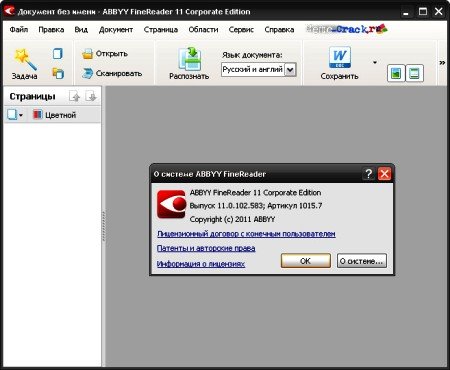Open the Патенты и авторские права link
Image resolution: width=450 pixels, height=370 pixels.
point(206,248)
